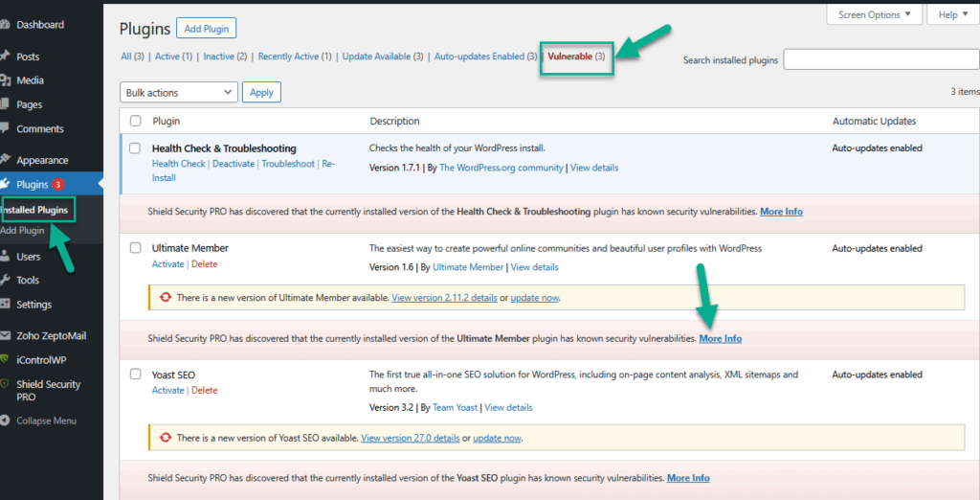
Task: Open More Info for Health Check vulnerabilities
Action: [x=781, y=212]
